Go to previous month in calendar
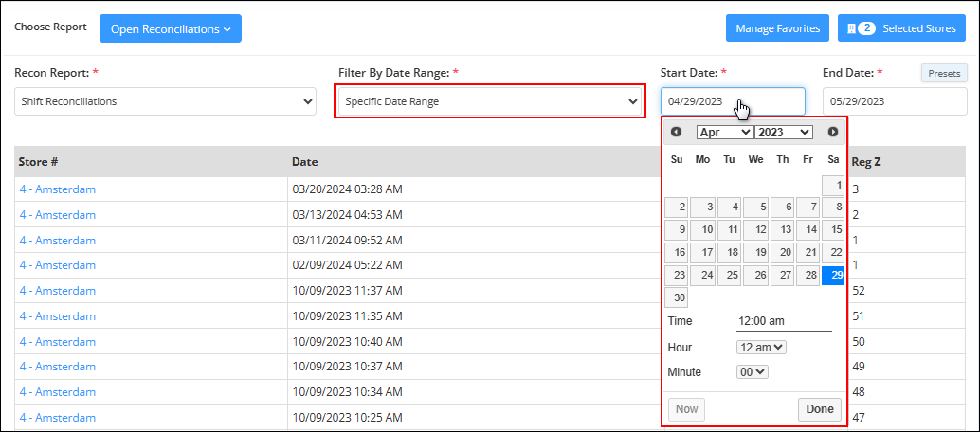The height and width of the screenshot is (432, 980). 677,132
